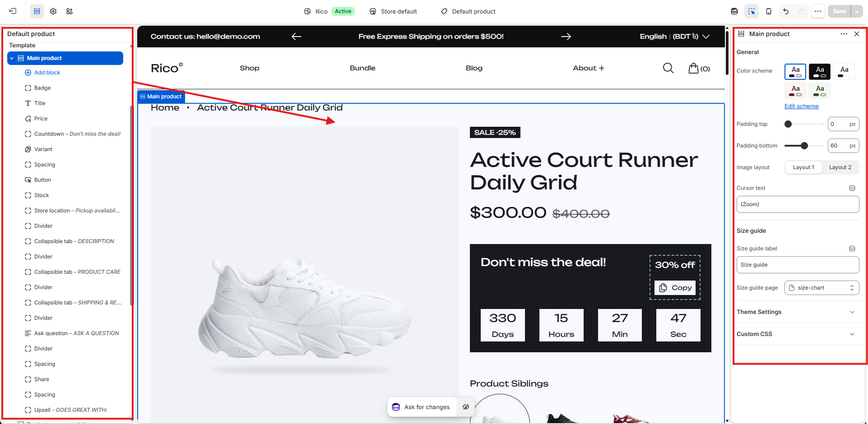The height and width of the screenshot is (424, 868).
Task: Copy the 30% off discount code
Action: 675,288
